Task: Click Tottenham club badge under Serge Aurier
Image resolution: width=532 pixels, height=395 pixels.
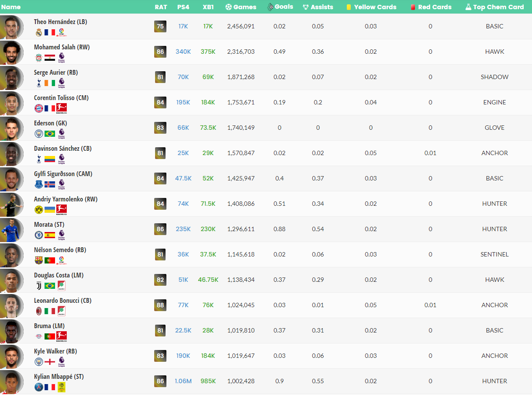Action: [39, 83]
